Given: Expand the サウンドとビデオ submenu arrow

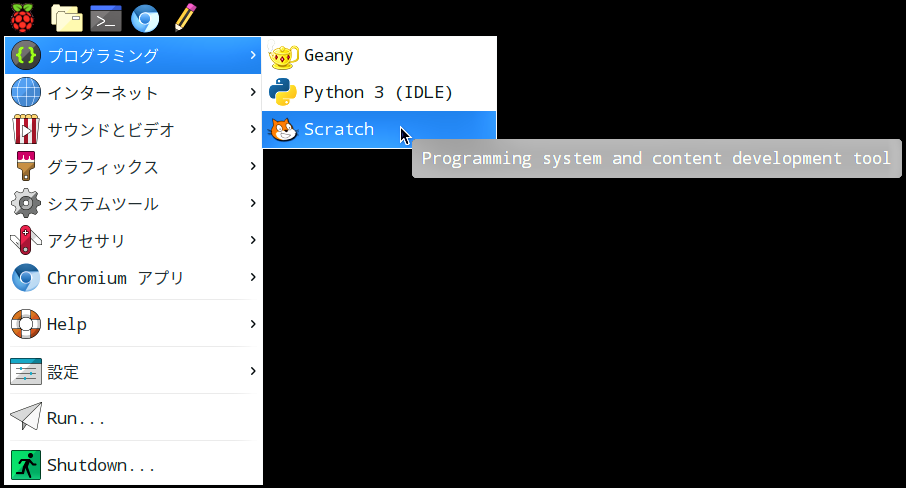Looking at the screenshot, I should pos(253,129).
